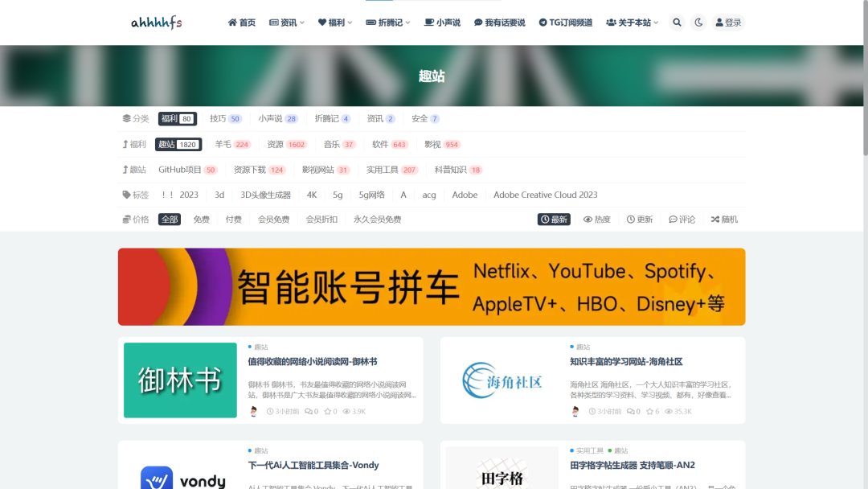Choose 会员免费 price filter
Screen dimensions: 868x489
273,220
